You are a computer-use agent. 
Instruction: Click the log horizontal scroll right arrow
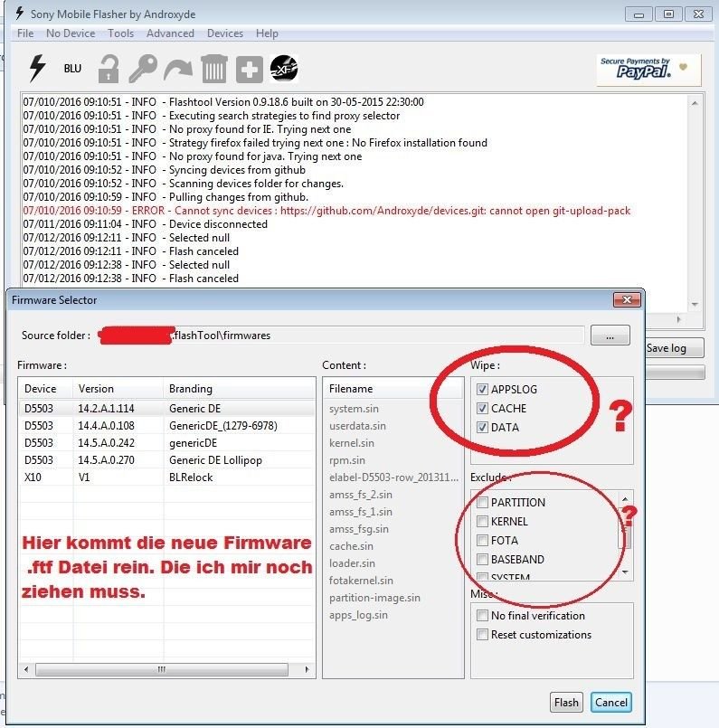coord(679,319)
